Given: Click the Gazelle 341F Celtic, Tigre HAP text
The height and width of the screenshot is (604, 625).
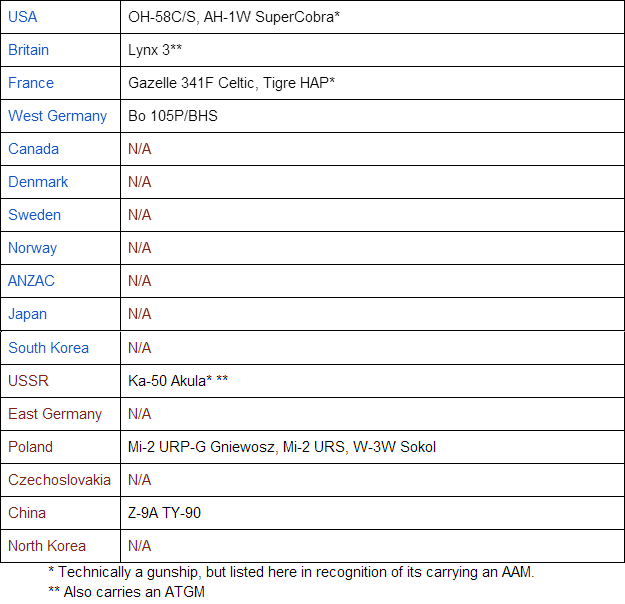Looking at the screenshot, I should click(232, 83).
